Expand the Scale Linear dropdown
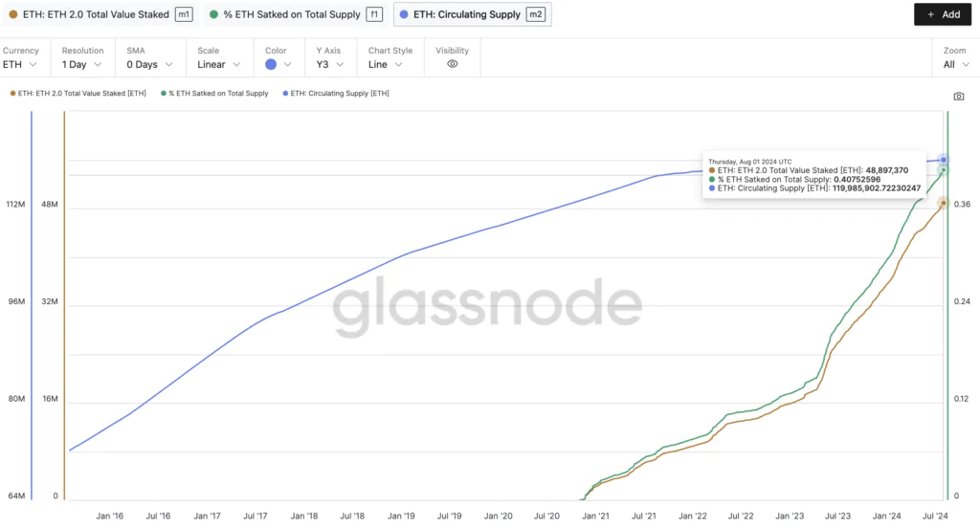 coord(219,64)
